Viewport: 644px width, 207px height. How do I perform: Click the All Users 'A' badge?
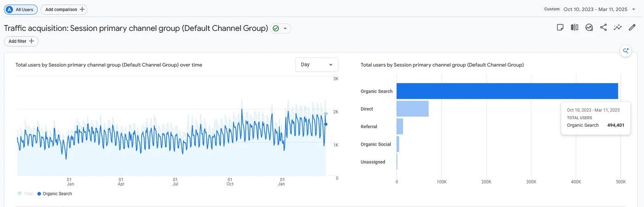(x=9, y=9)
